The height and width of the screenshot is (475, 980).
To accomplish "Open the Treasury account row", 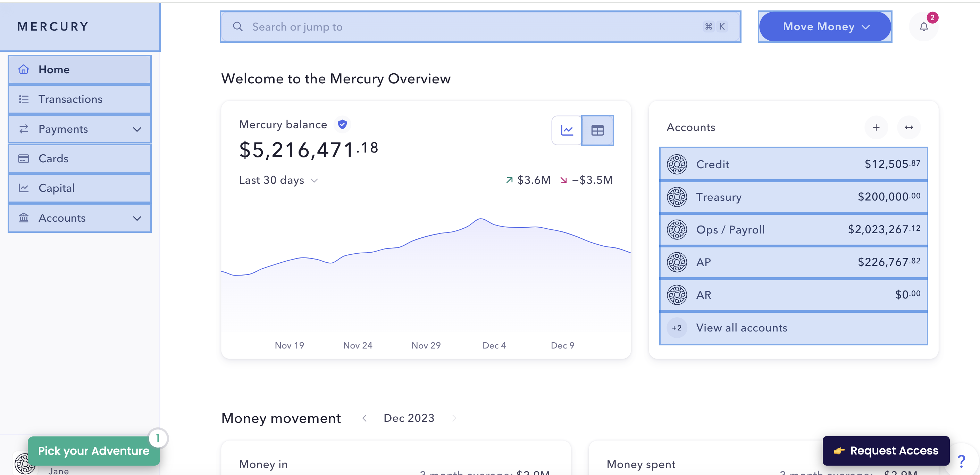I will (x=793, y=197).
